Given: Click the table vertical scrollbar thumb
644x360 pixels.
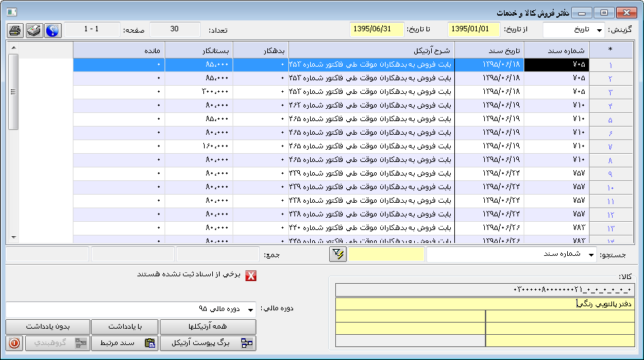Looking at the screenshot, I should 14,92.
